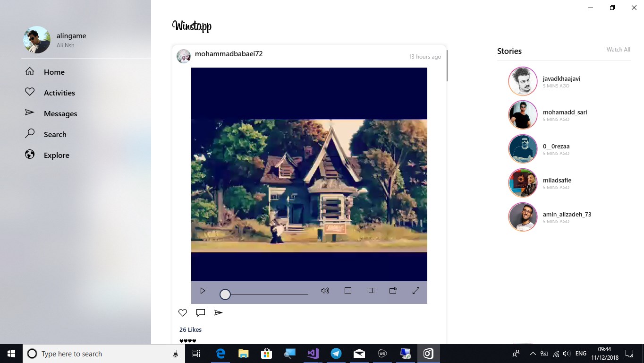Click the Search magnifier icon in sidebar
The image size is (644, 363).
(30, 133)
